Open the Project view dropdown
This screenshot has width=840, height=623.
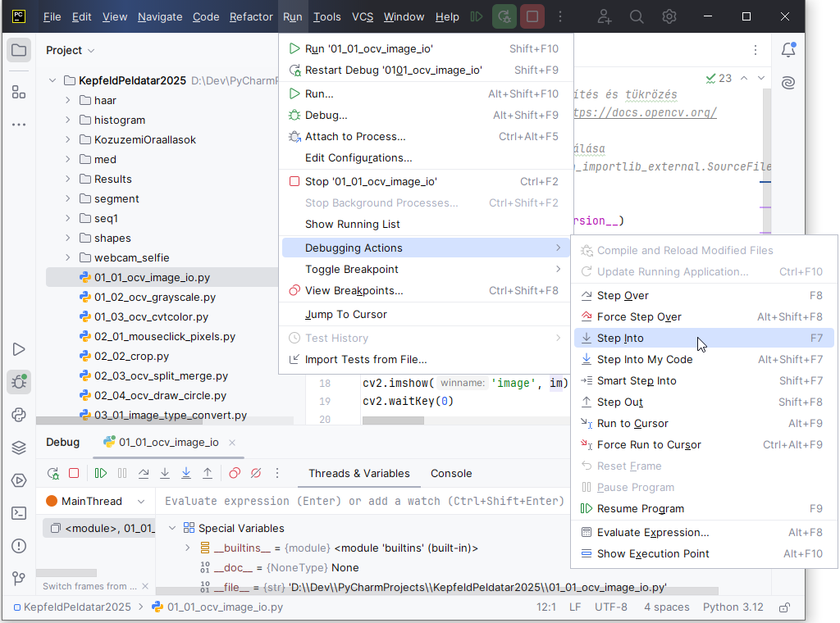click(x=71, y=50)
